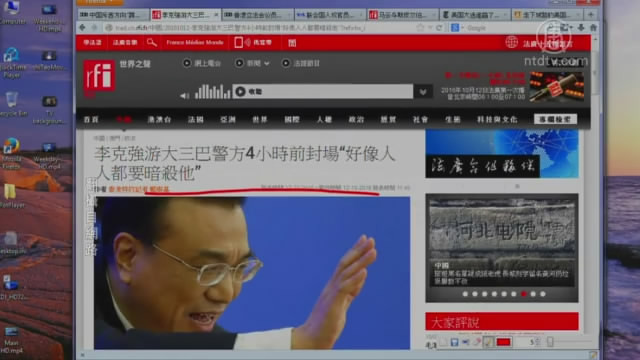
Task: Adjust pen size stepper showing 5
Action: click(538, 342)
